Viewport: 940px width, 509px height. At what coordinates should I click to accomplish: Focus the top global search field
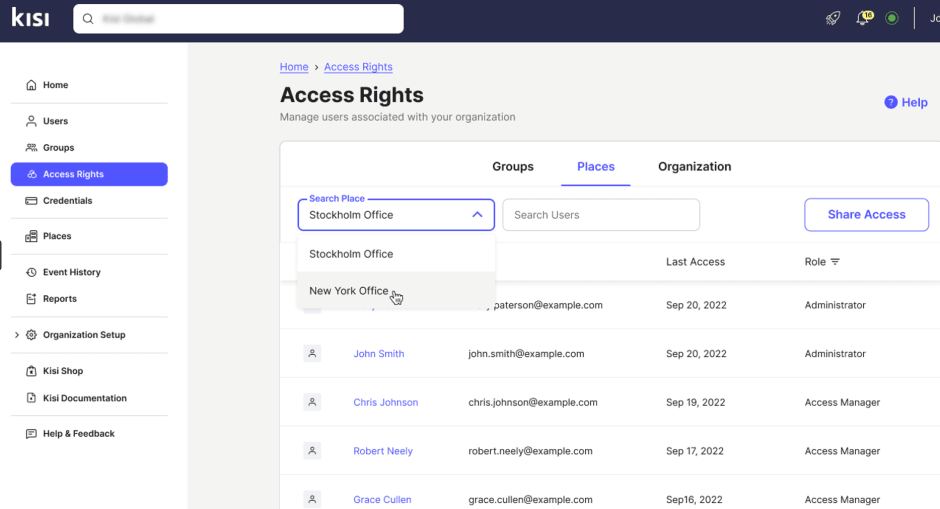coord(238,19)
